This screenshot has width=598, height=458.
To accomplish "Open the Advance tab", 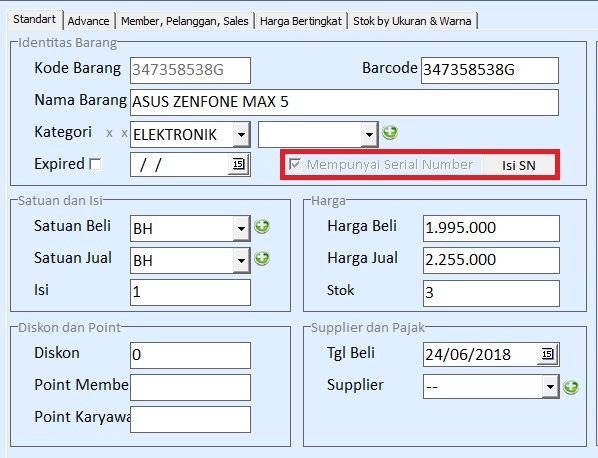I will coord(88,21).
